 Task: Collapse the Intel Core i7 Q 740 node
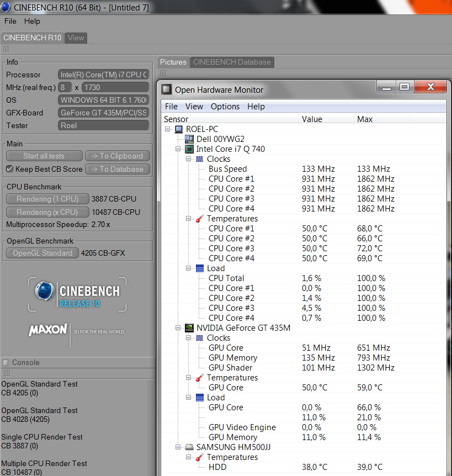[x=178, y=149]
